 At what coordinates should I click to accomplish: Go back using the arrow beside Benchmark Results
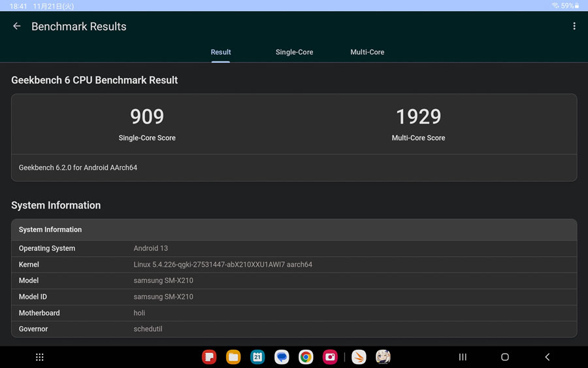click(x=16, y=26)
